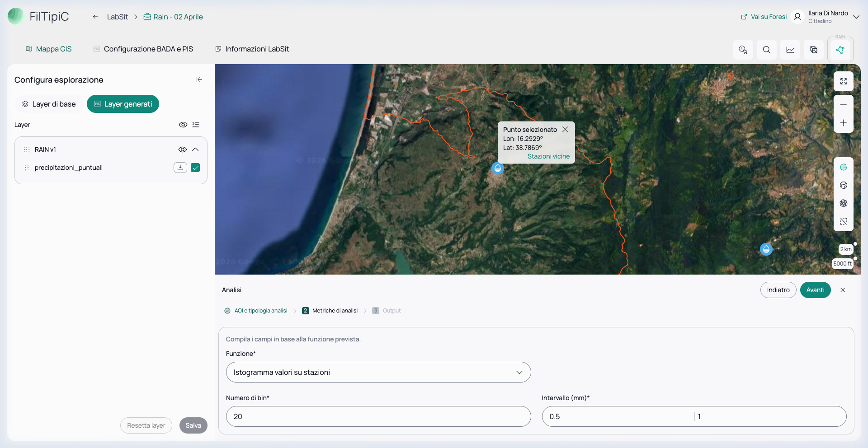The height and width of the screenshot is (448, 868).
Task: Collapse the RAIN v1 group
Action: [x=195, y=149]
